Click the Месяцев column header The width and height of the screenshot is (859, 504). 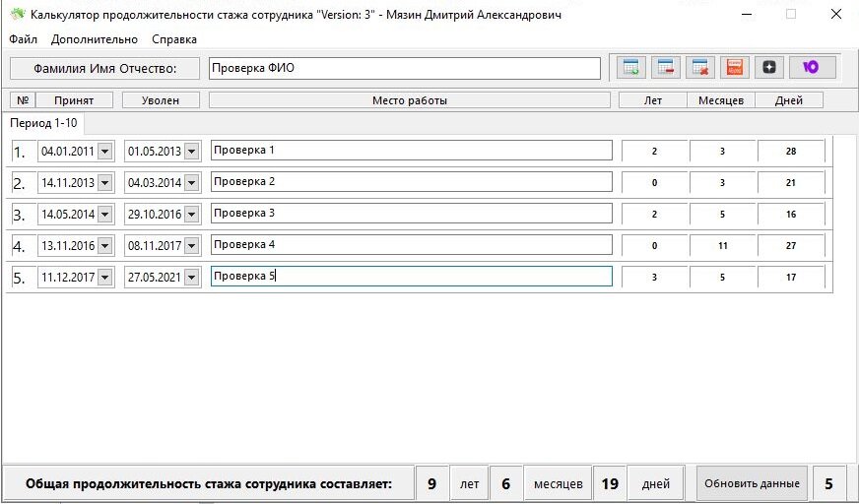[721, 100]
